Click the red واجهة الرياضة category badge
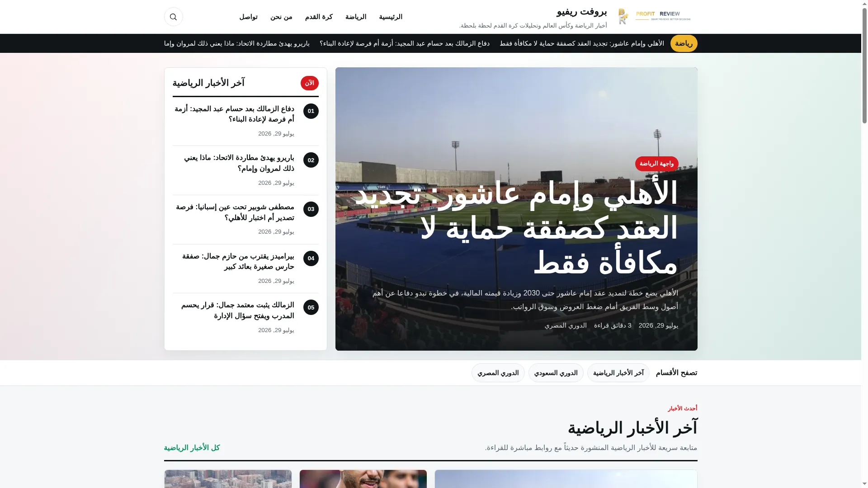The image size is (868, 488). click(656, 164)
